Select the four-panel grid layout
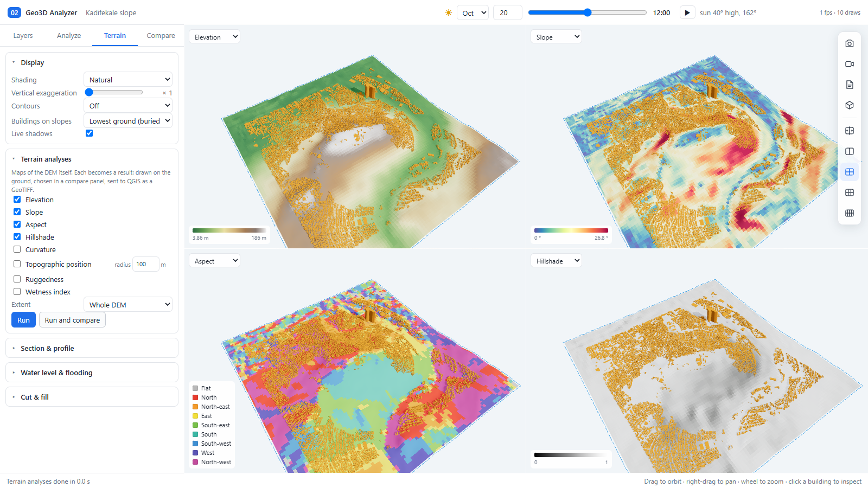 tap(850, 172)
